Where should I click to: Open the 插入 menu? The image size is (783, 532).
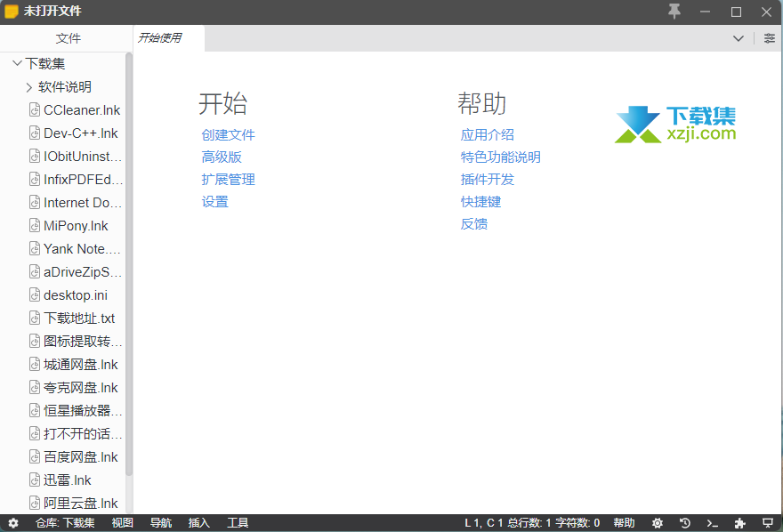pos(198,522)
